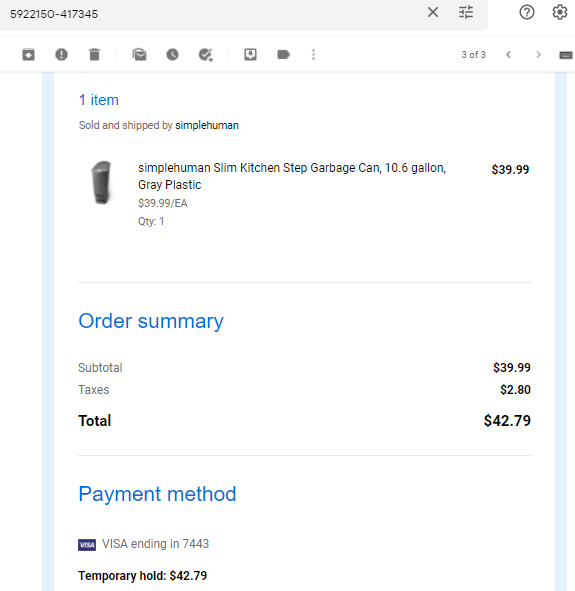Clear the search query

433,12
